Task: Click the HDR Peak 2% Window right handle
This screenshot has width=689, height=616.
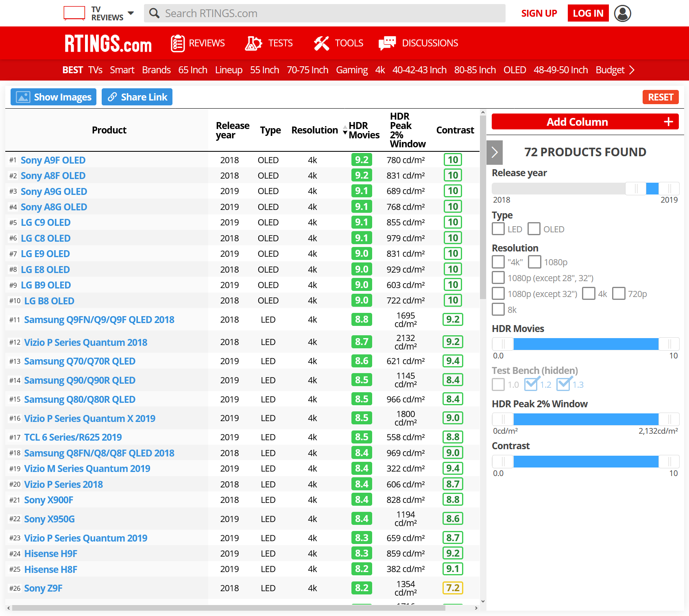Action: point(669,419)
